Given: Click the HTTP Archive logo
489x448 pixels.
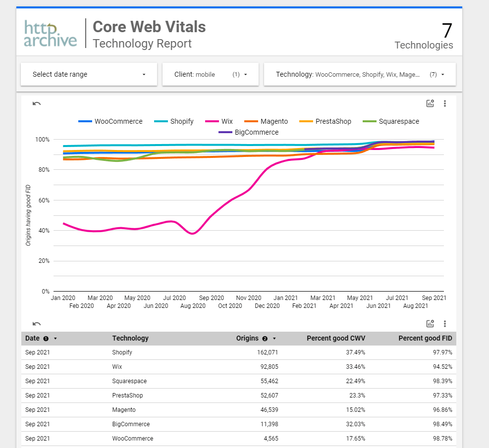Looking at the screenshot, I should (x=51, y=34).
